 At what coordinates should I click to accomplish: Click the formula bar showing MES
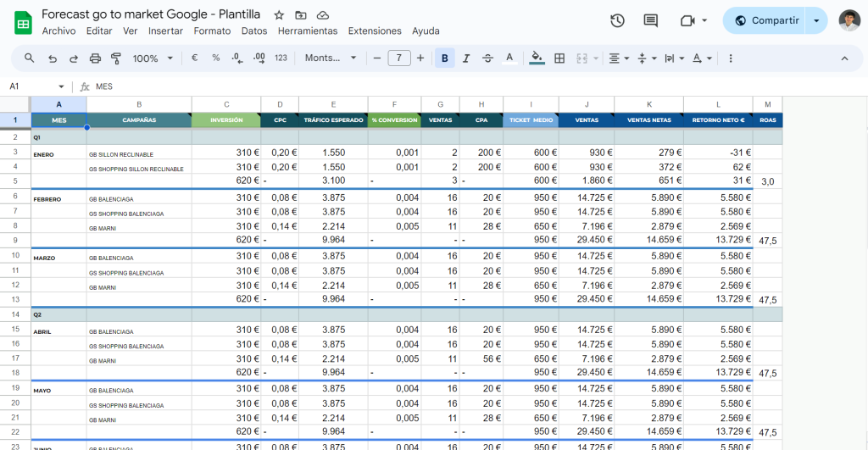click(x=424, y=86)
